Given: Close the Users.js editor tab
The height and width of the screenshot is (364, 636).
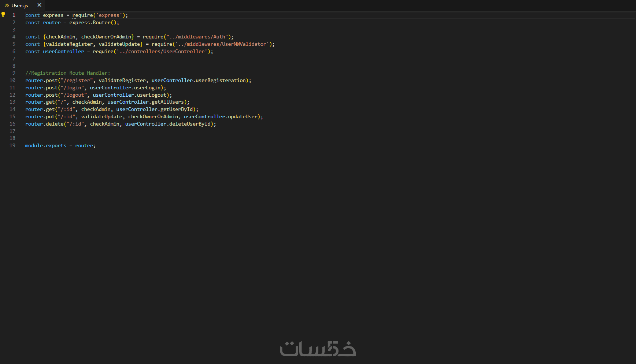Looking at the screenshot, I should click(39, 5).
